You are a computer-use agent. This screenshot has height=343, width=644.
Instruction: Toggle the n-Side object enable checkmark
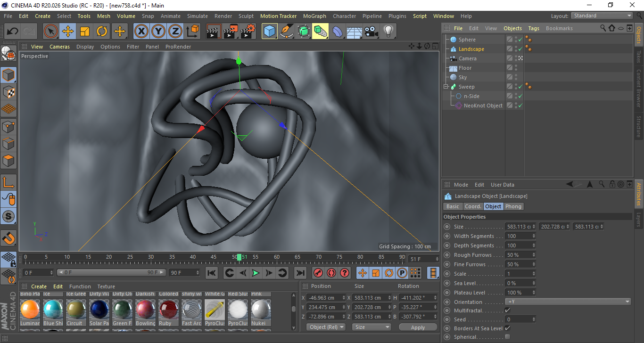tap(520, 96)
